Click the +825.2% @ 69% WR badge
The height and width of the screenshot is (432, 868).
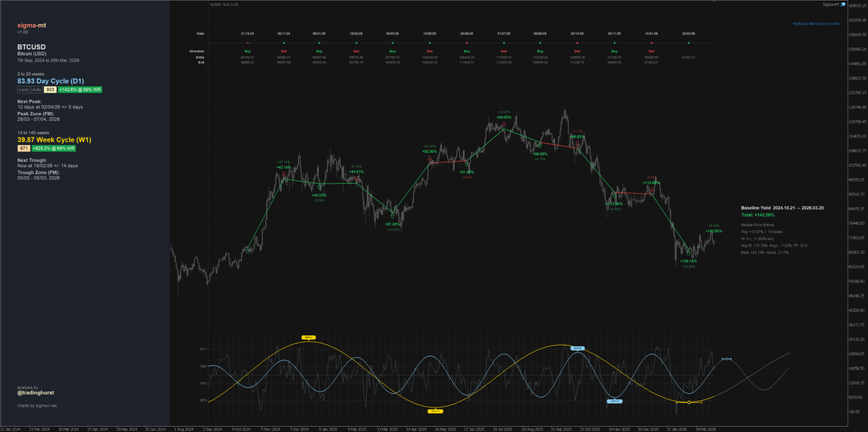point(54,148)
